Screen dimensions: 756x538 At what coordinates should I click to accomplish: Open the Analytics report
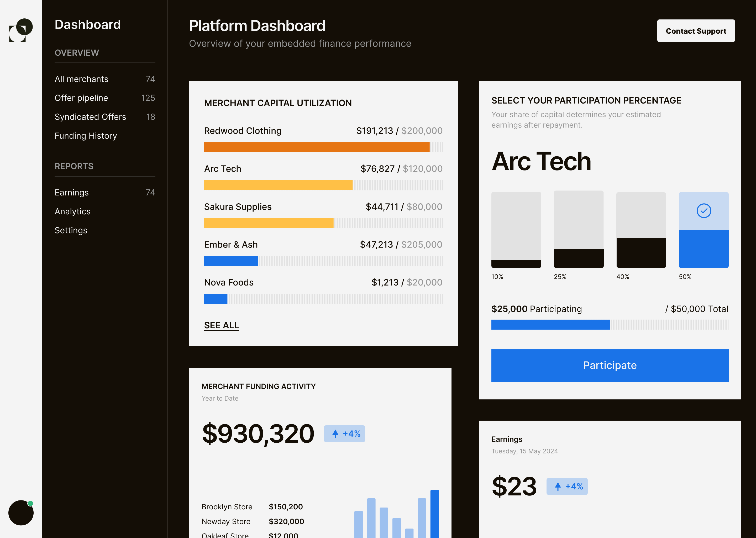[x=72, y=211]
